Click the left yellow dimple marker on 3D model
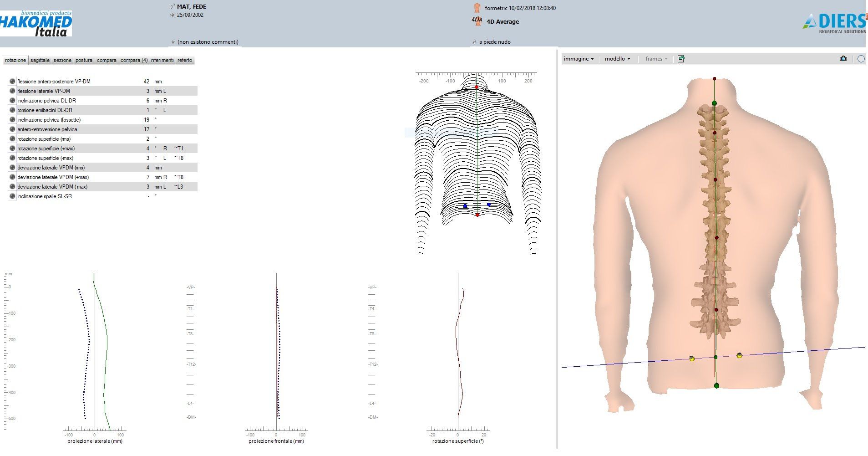This screenshot has width=868, height=456. (692, 359)
